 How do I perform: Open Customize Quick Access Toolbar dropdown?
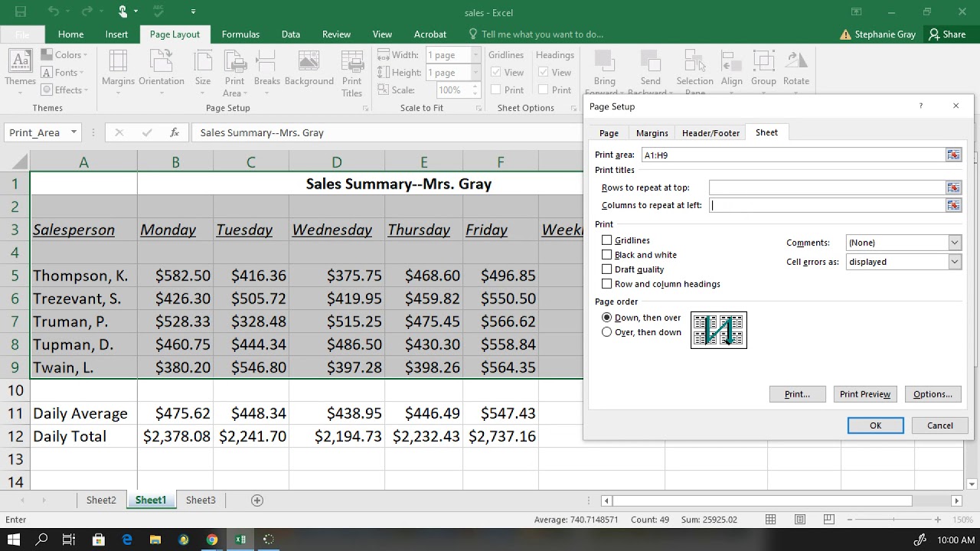point(193,12)
